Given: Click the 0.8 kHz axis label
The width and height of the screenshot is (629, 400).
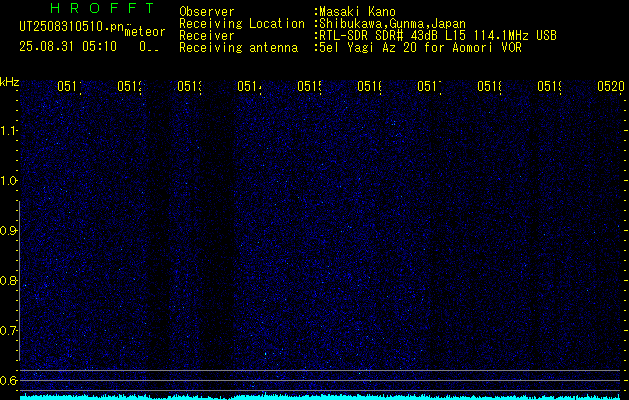Looking at the screenshot, I should 8,280.
